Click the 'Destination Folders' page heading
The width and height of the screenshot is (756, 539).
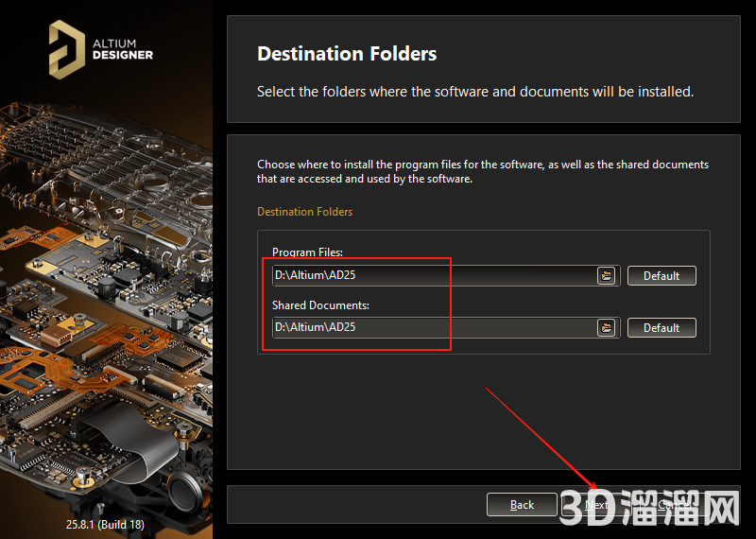pyautogui.click(x=347, y=54)
